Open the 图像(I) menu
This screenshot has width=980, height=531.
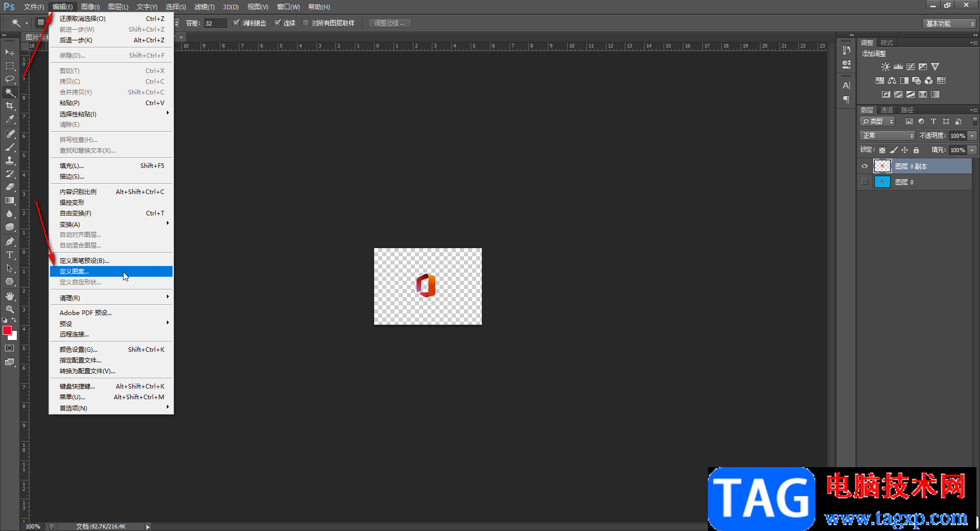click(x=90, y=7)
